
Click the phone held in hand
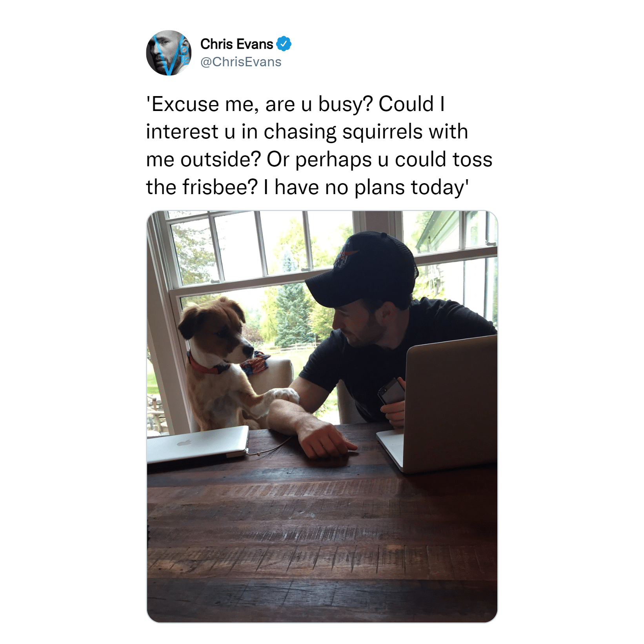point(391,391)
